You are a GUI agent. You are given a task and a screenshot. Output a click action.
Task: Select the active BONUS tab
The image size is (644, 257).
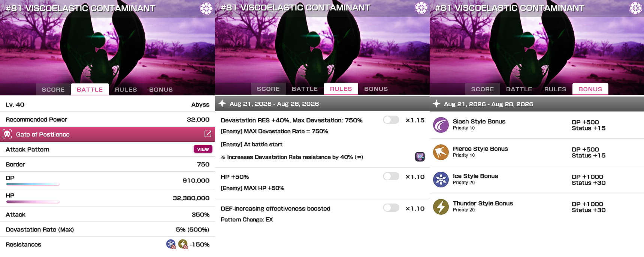(590, 89)
